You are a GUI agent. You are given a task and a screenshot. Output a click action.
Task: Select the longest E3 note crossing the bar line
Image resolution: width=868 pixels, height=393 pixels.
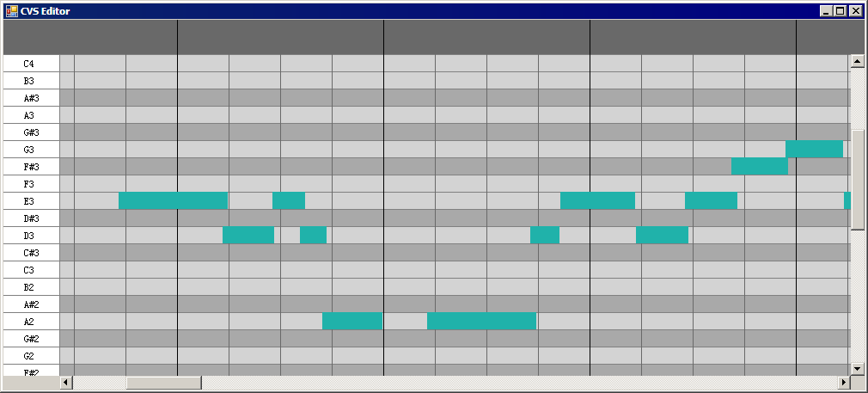tap(173, 200)
